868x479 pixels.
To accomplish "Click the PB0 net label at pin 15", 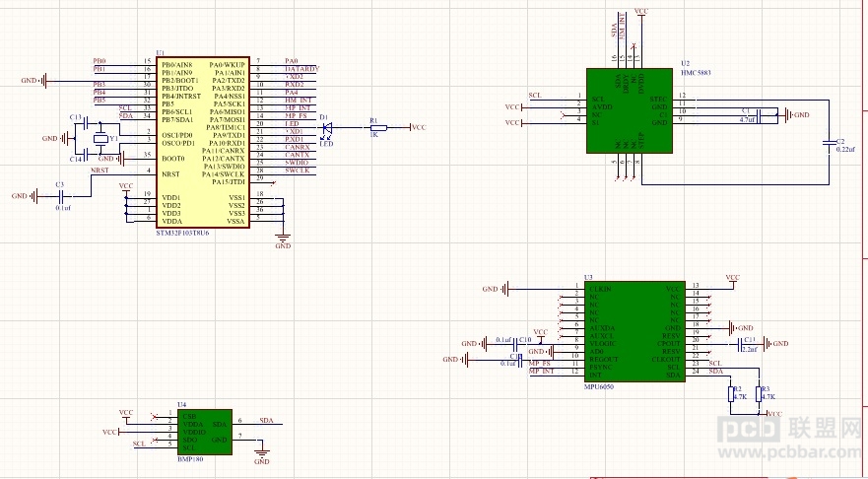I will point(100,61).
